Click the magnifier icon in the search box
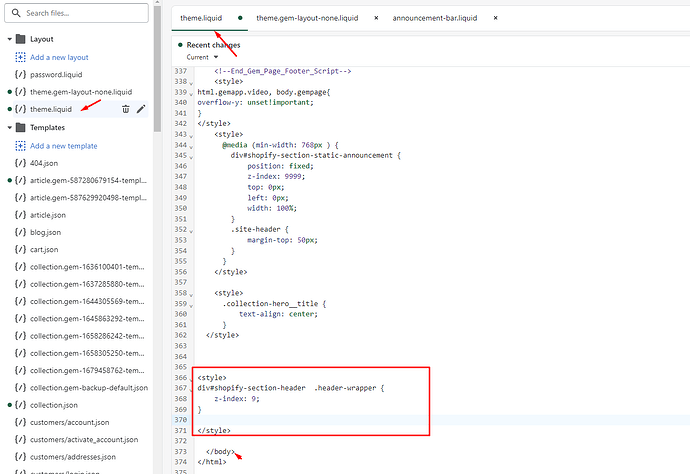The height and width of the screenshot is (474, 690). [16, 13]
